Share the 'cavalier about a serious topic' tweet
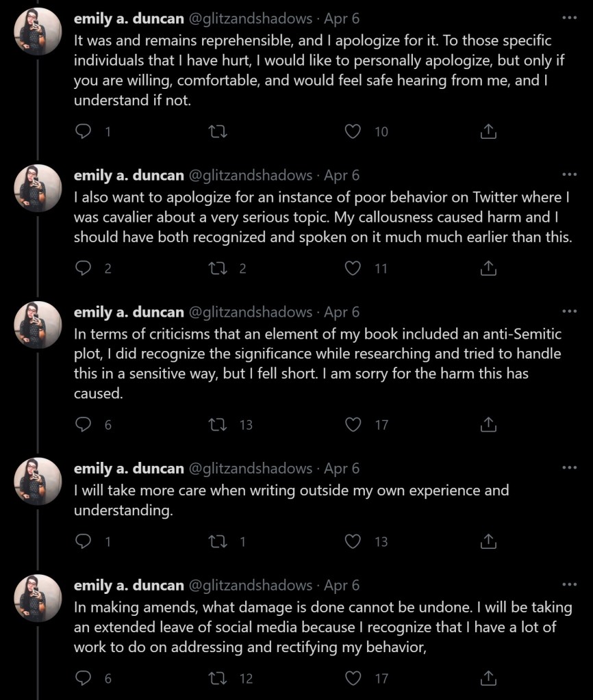This screenshot has width=593, height=700. click(x=488, y=269)
